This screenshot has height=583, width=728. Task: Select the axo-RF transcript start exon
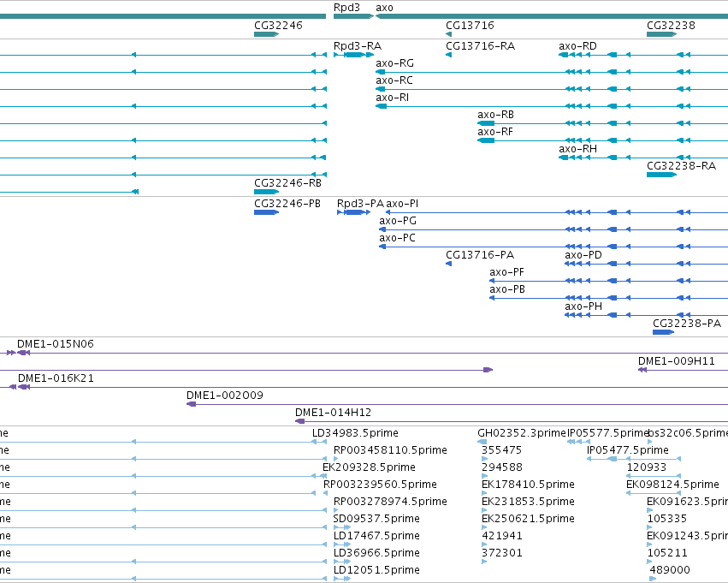[486, 140]
